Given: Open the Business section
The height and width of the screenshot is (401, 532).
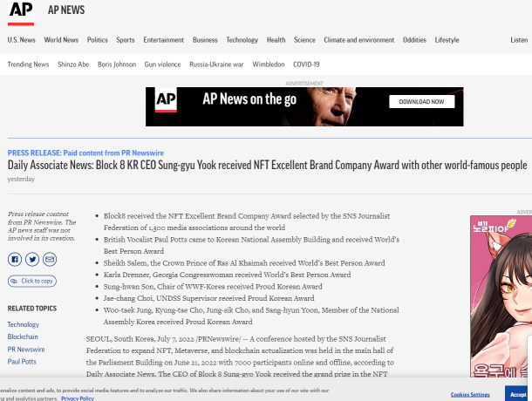Looking at the screenshot, I should 205,40.
